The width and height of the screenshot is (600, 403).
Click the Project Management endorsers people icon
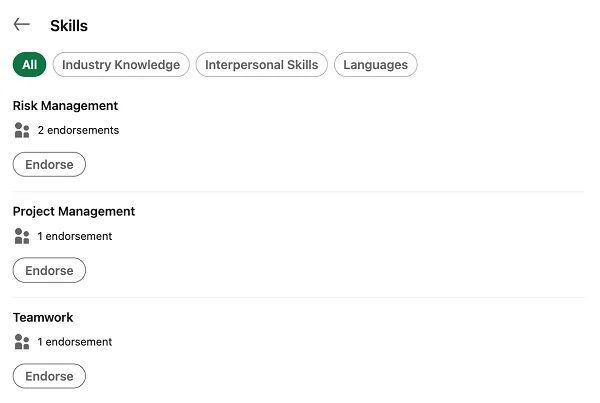point(22,236)
